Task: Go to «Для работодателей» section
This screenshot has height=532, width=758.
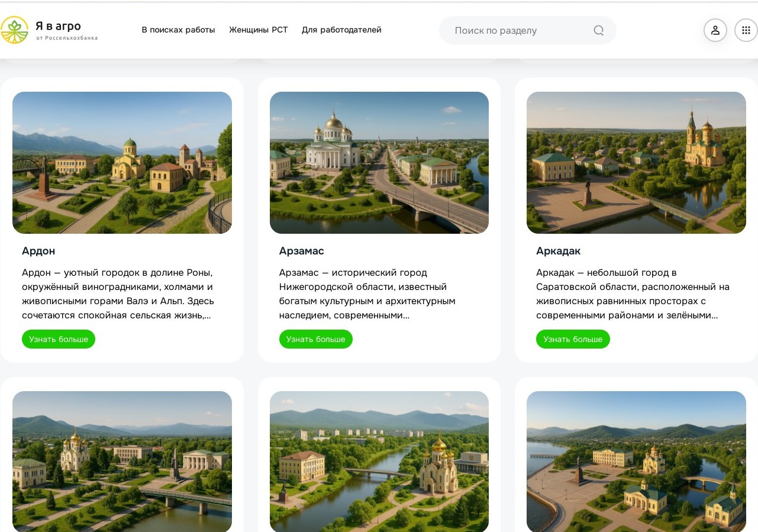Action: (341, 30)
